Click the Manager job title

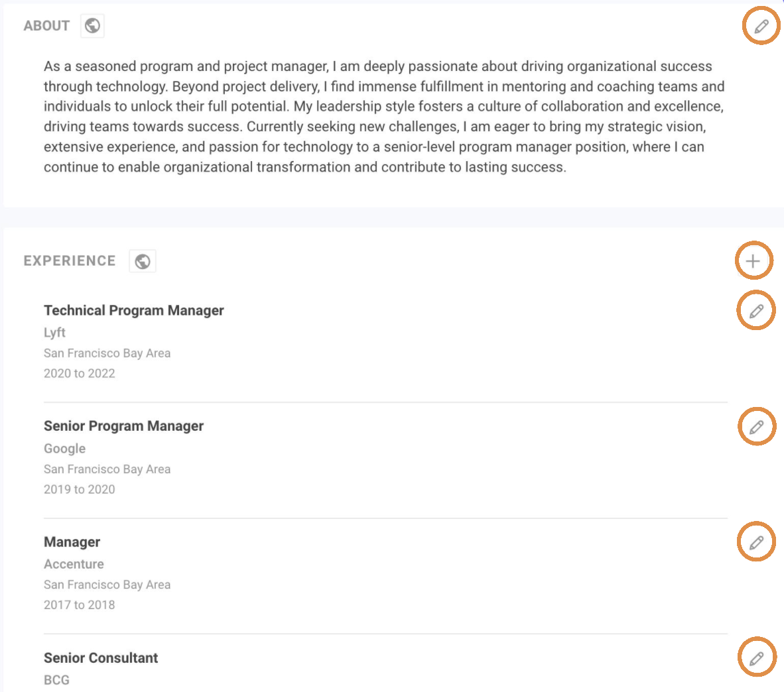(x=72, y=542)
